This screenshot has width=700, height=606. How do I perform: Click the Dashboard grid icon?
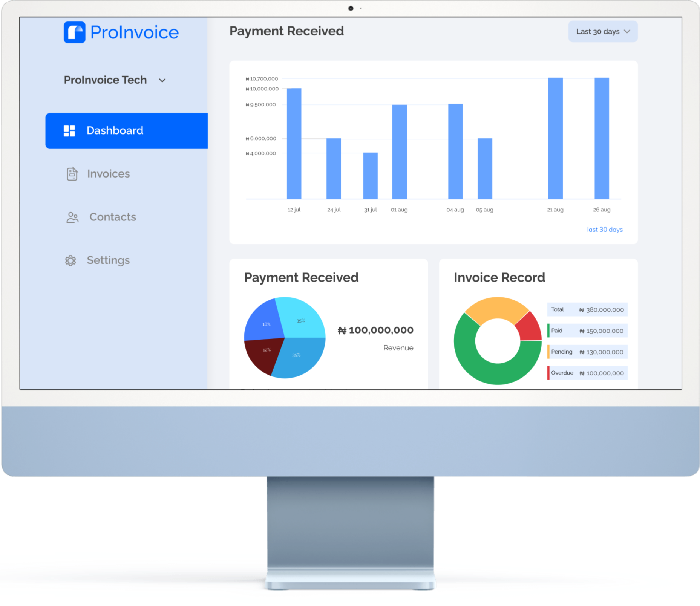(69, 131)
